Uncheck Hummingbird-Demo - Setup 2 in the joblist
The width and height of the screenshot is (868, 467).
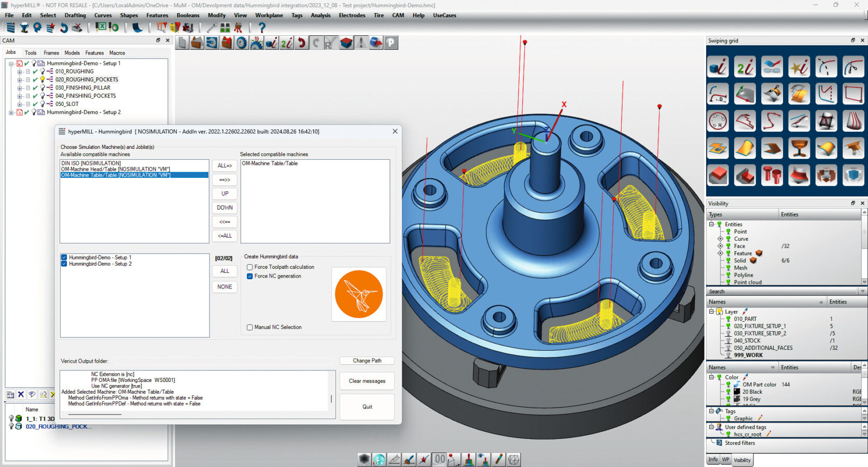(x=64, y=264)
